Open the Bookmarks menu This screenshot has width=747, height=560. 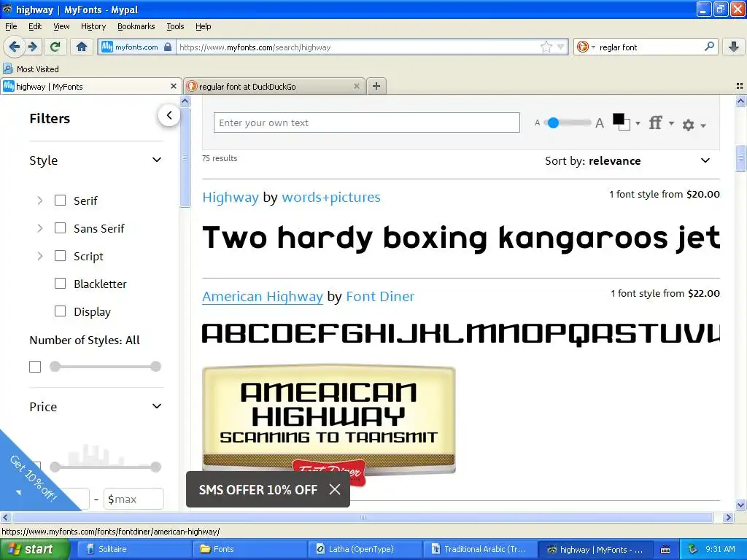[x=136, y=26]
